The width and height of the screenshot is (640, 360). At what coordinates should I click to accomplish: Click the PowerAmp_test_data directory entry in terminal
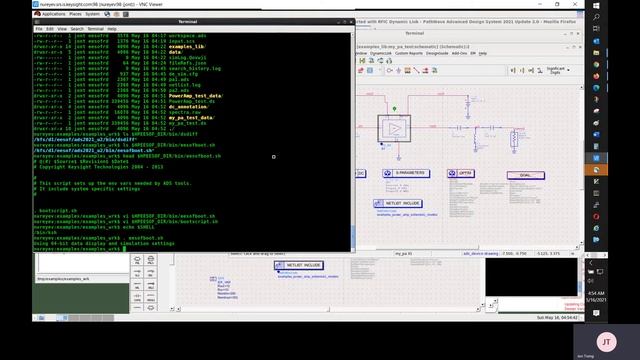pyautogui.click(x=196, y=96)
